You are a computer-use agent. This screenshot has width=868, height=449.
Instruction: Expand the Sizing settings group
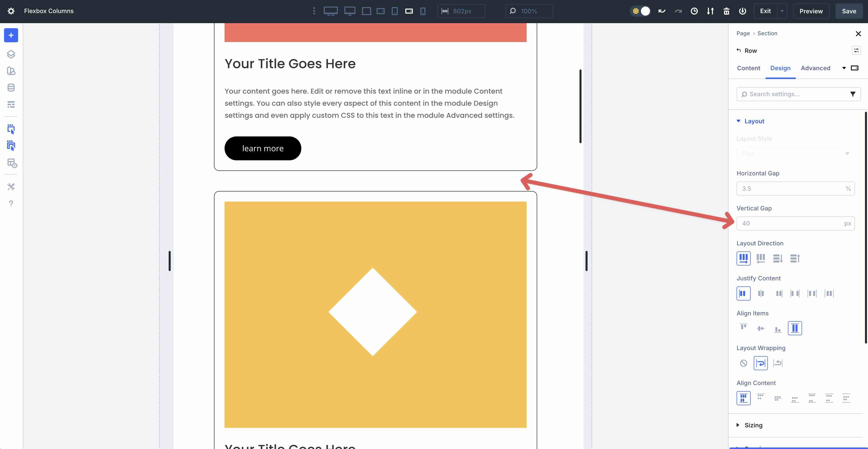tap(753, 425)
